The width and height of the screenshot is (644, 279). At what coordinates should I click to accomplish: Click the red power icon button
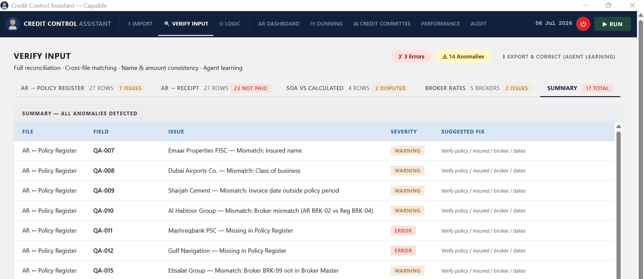coord(583,24)
